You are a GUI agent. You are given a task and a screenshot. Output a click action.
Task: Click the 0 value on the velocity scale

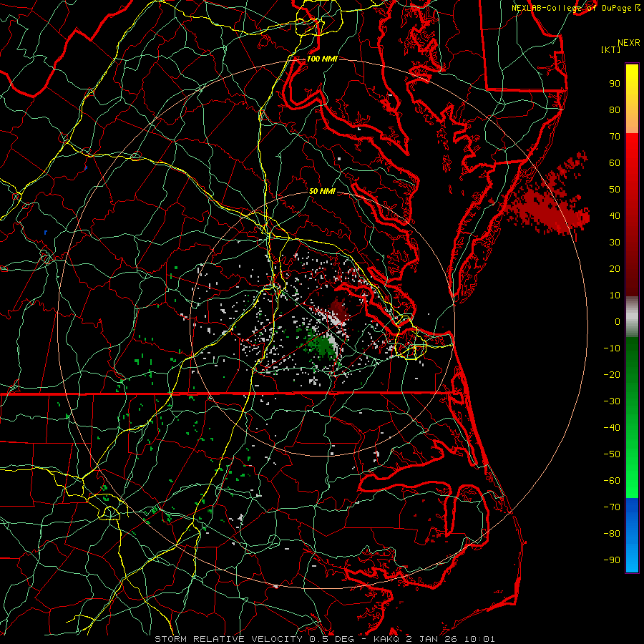click(x=618, y=322)
